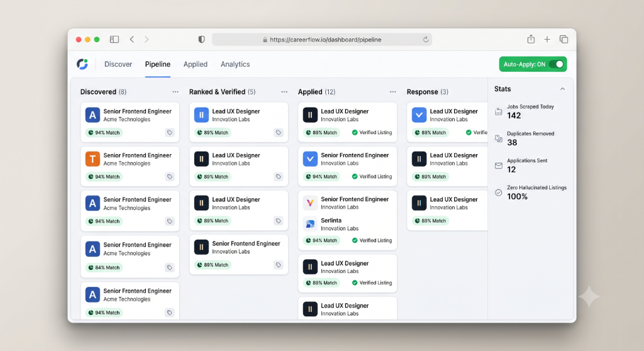Show the browser tab overview icon

pyautogui.click(x=564, y=40)
